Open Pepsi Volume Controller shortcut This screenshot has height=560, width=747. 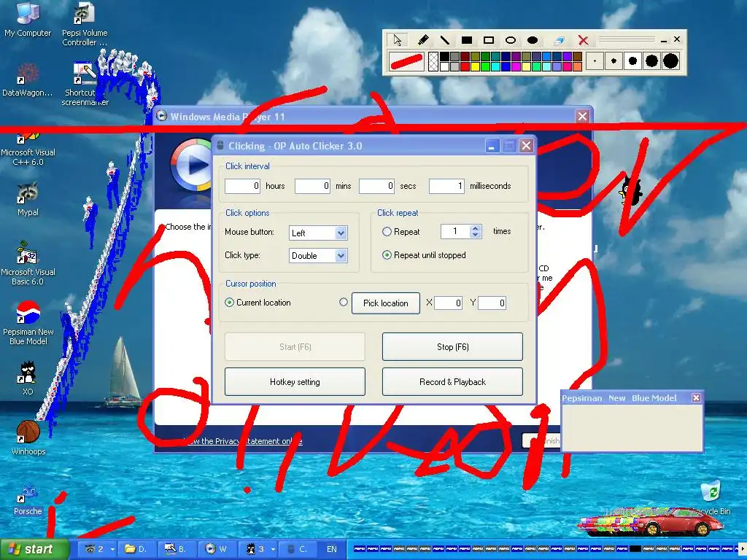click(85, 24)
